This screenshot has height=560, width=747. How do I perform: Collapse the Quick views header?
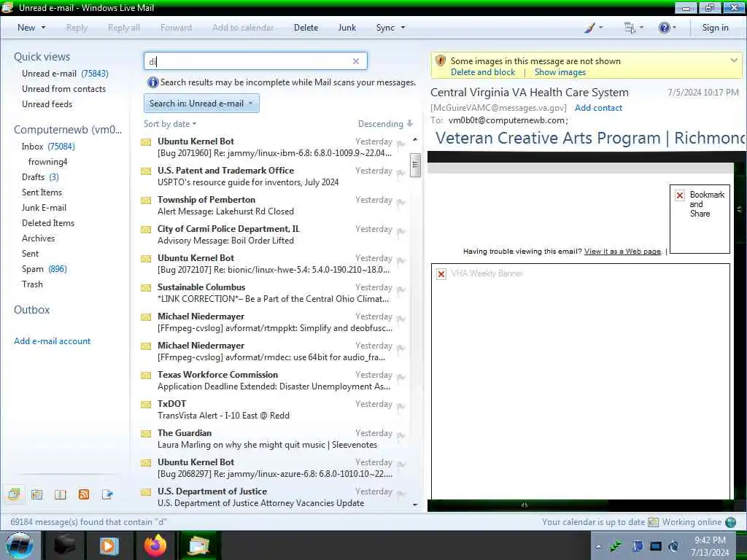point(42,57)
